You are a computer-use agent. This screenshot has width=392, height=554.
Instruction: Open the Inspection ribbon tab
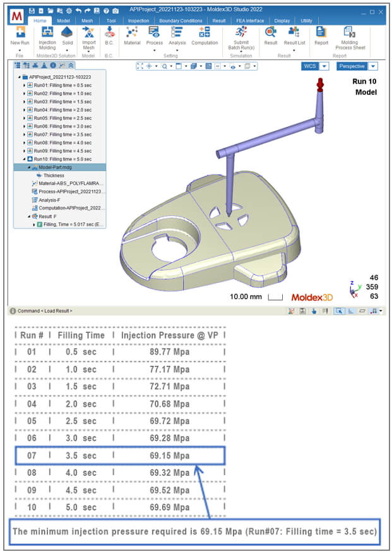point(138,21)
